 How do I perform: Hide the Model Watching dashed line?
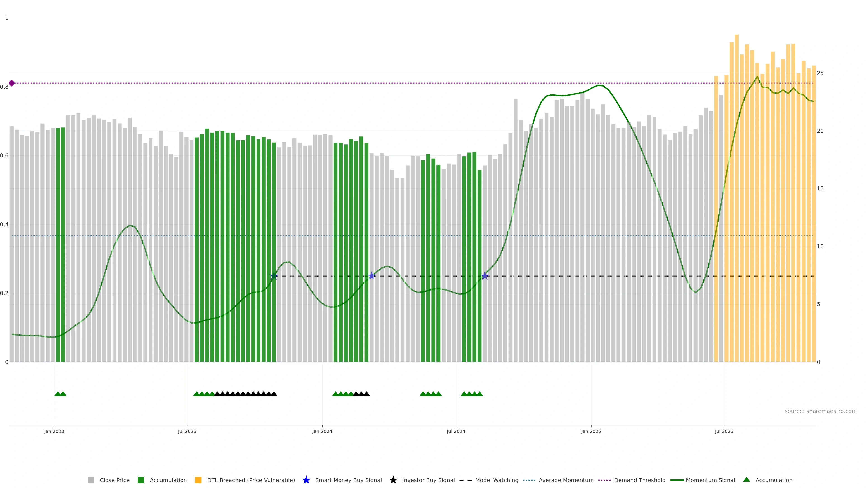click(x=496, y=480)
